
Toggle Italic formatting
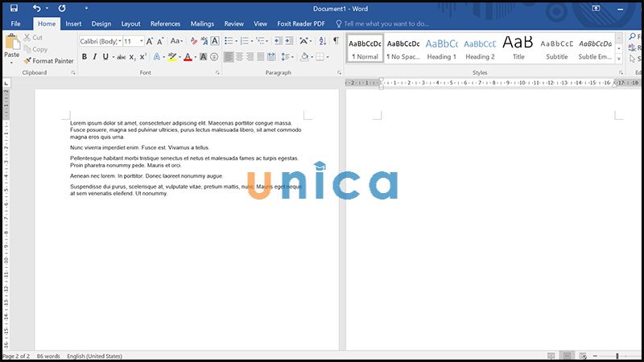(x=95, y=57)
